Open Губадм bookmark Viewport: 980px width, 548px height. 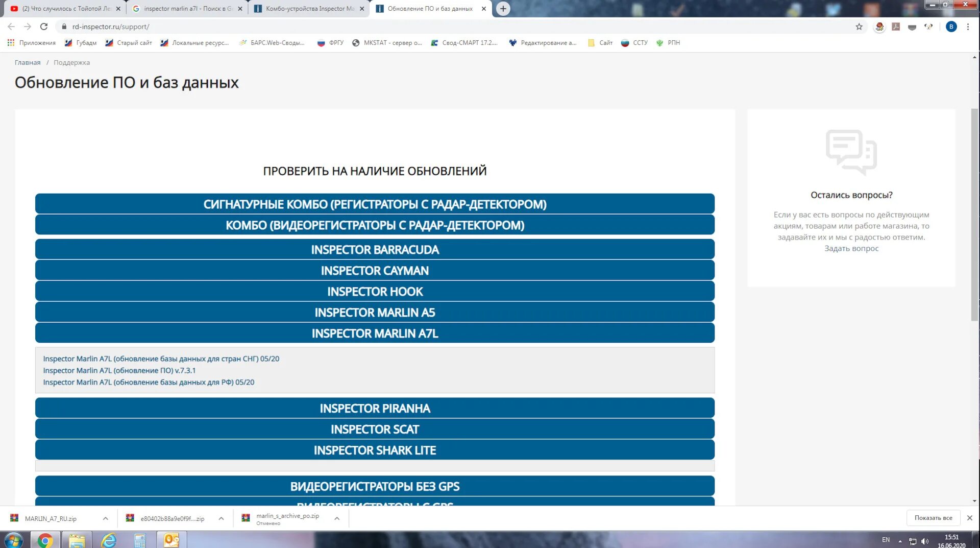pyautogui.click(x=81, y=43)
